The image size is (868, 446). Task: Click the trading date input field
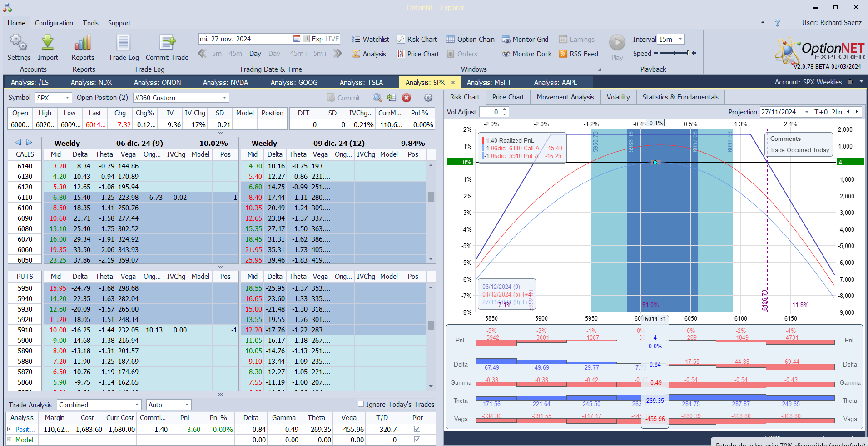pos(246,39)
